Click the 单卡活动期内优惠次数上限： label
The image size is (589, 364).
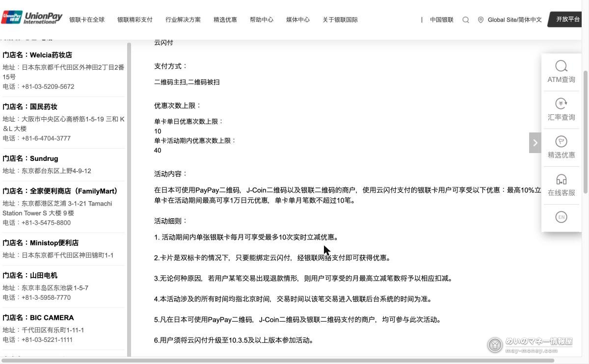coord(195,140)
